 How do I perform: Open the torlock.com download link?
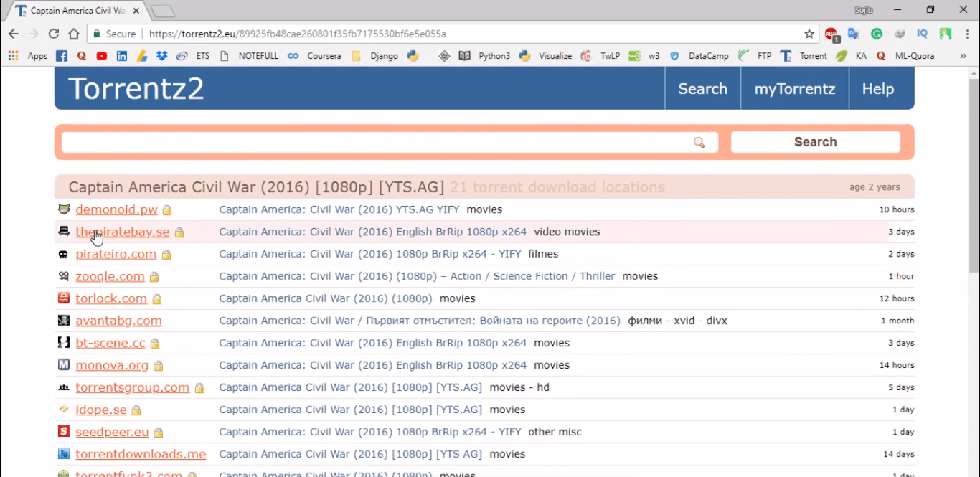(111, 298)
